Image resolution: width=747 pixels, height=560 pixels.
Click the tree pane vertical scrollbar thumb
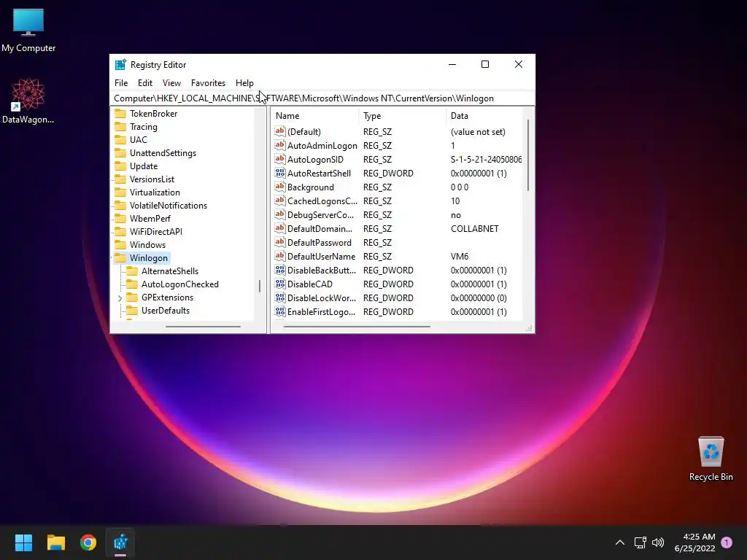click(260, 286)
